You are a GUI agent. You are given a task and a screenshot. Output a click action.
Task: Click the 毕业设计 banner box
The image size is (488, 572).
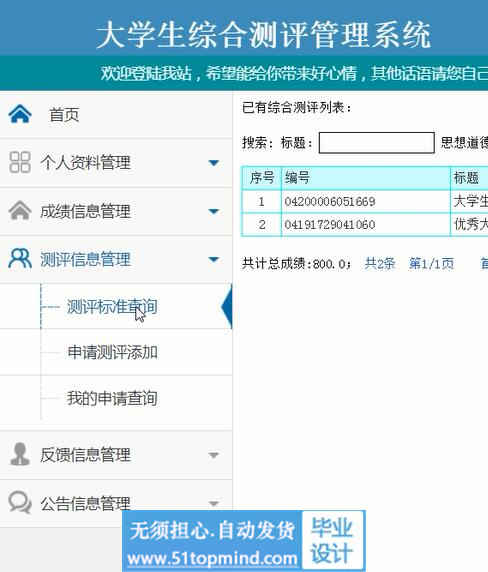(333, 540)
